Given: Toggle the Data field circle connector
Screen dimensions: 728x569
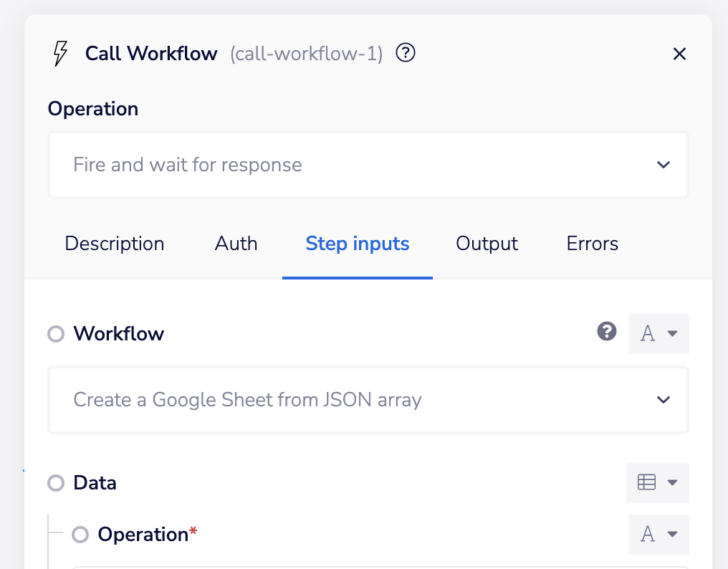Looking at the screenshot, I should 56,483.
